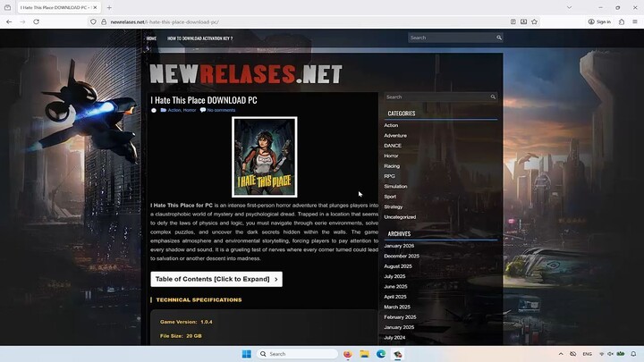
Task: Click the sidebar search magnifier icon
Action: pos(493,97)
